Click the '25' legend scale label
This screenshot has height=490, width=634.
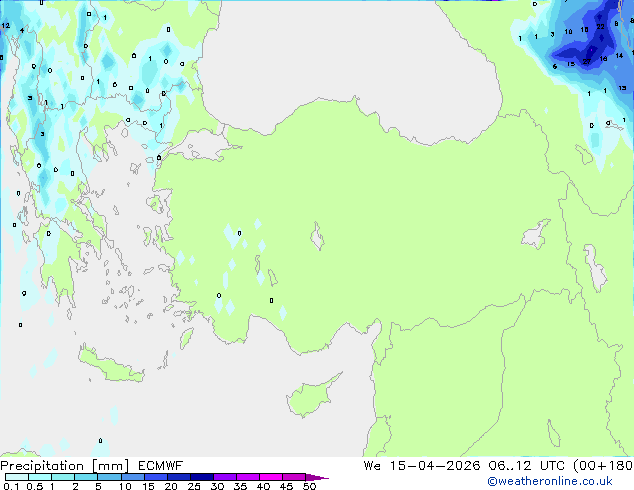pyautogui.click(x=194, y=486)
